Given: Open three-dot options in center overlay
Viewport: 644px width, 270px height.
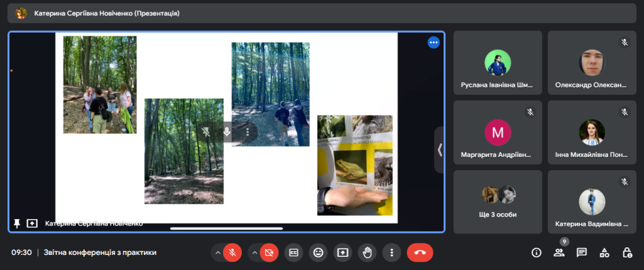Looking at the screenshot, I should [248, 132].
